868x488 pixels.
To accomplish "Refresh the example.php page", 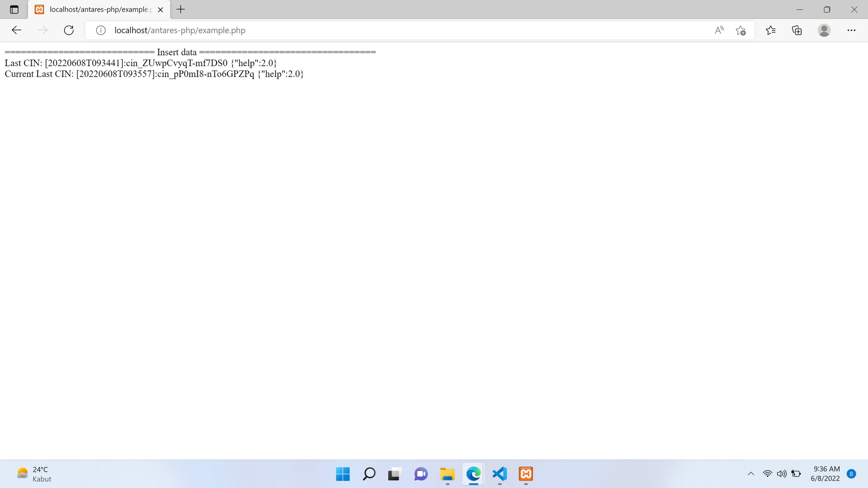I will click(69, 30).
